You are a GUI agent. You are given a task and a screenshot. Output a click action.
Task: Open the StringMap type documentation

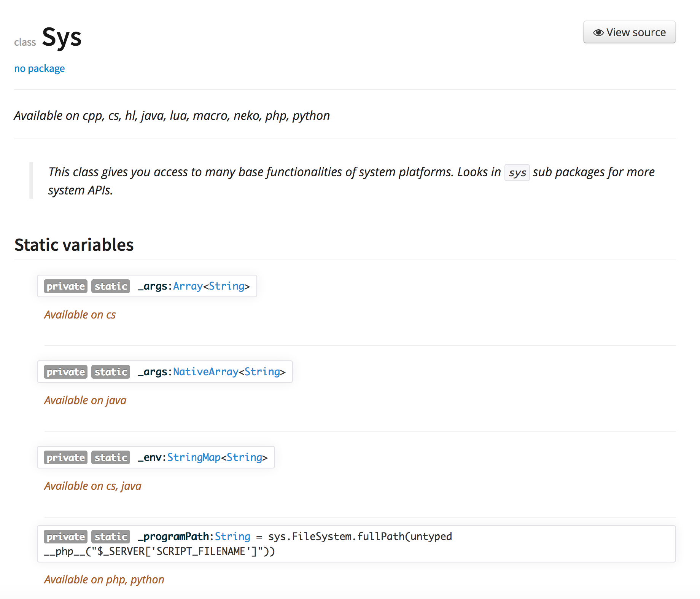[194, 457]
